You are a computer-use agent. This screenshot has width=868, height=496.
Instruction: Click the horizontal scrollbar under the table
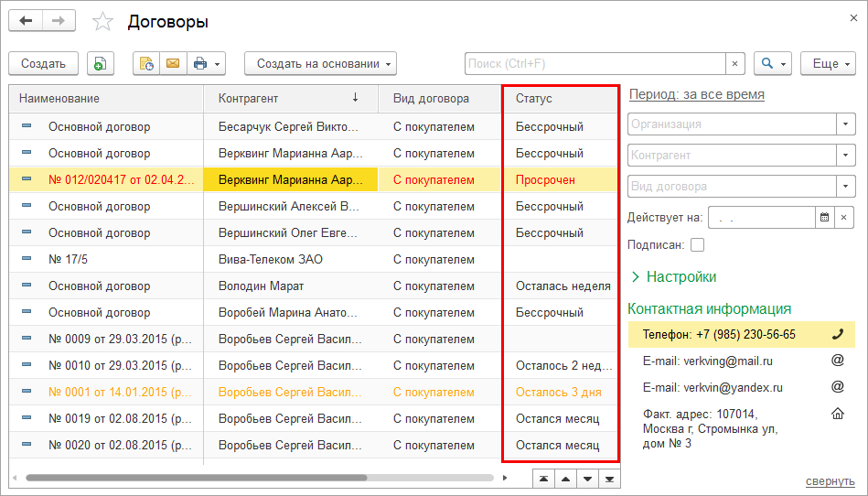(x=197, y=478)
